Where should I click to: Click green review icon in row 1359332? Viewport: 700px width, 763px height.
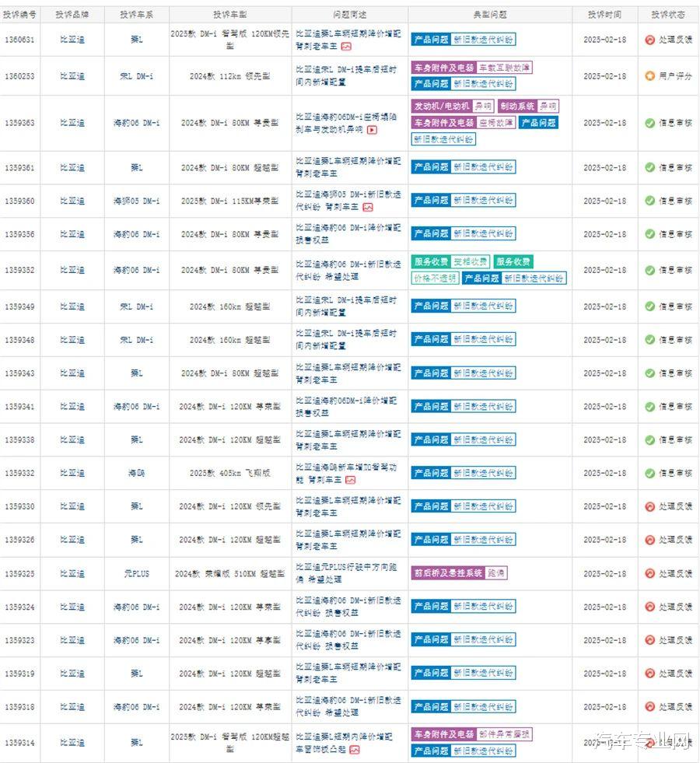[x=649, y=473]
